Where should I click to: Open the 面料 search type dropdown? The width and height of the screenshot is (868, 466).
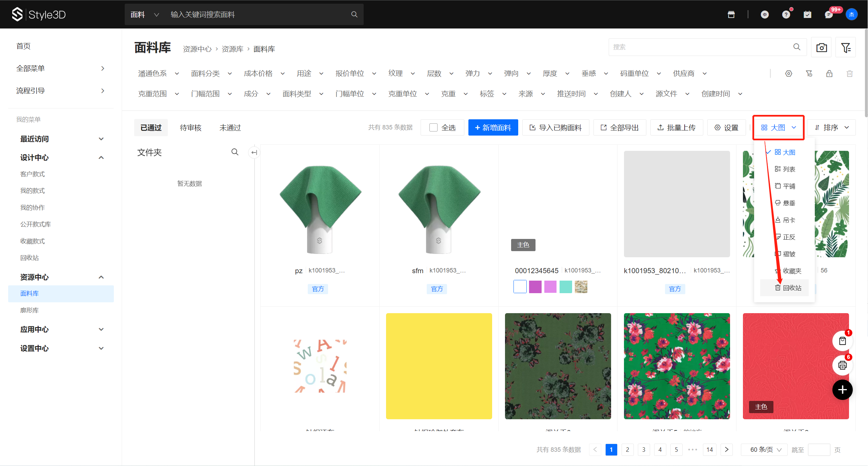click(145, 15)
